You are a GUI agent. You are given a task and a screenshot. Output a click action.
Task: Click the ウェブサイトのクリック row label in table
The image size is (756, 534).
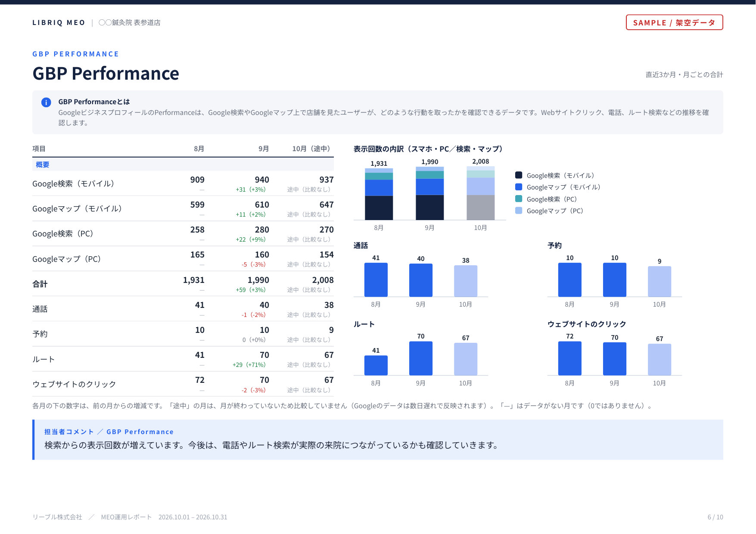(74, 384)
